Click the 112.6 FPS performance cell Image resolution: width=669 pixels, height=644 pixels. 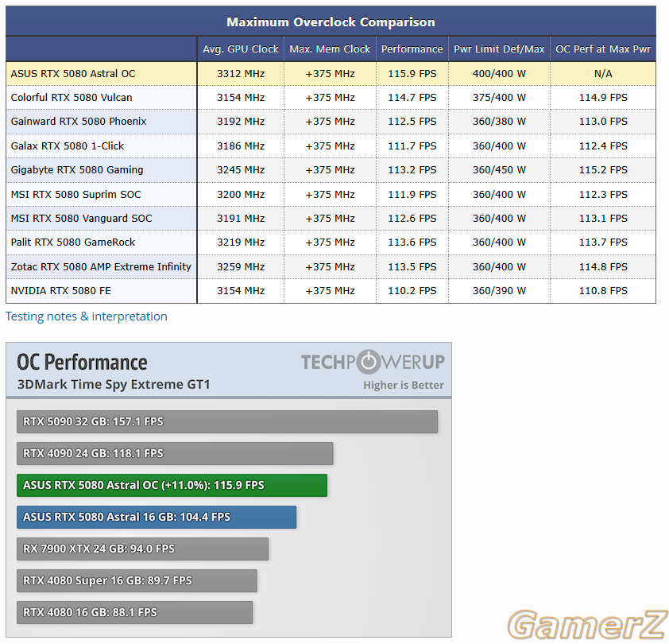pyautogui.click(x=412, y=218)
